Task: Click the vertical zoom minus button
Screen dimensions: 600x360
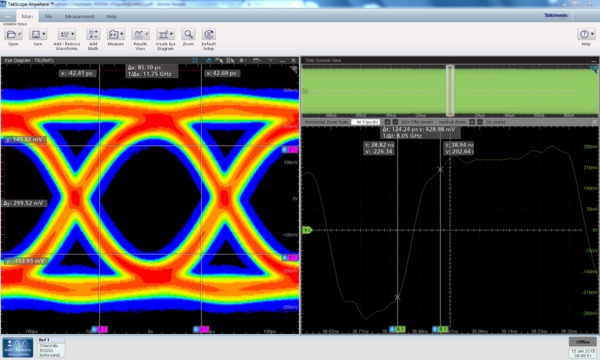Action: (x=480, y=122)
